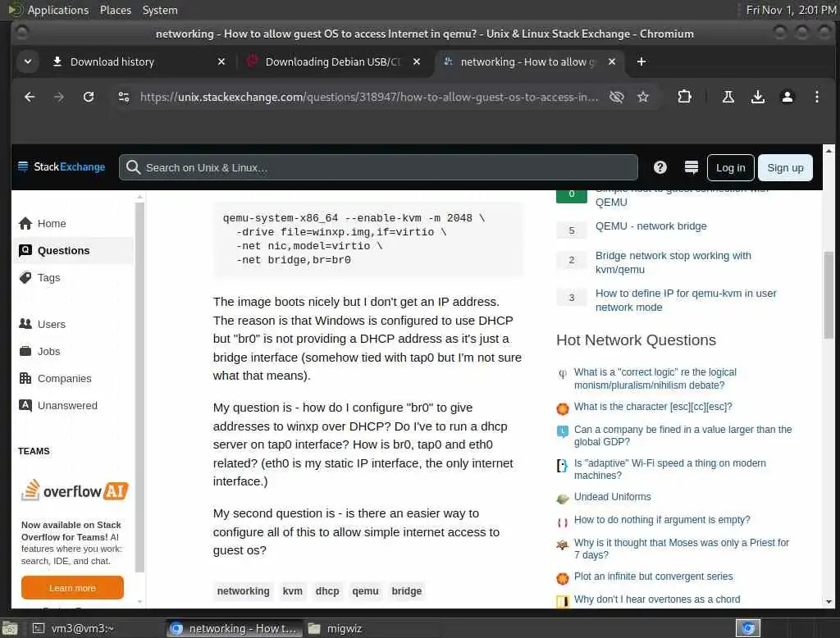Switch to the Download history tab
The width and height of the screenshot is (840, 638).
pyautogui.click(x=138, y=62)
